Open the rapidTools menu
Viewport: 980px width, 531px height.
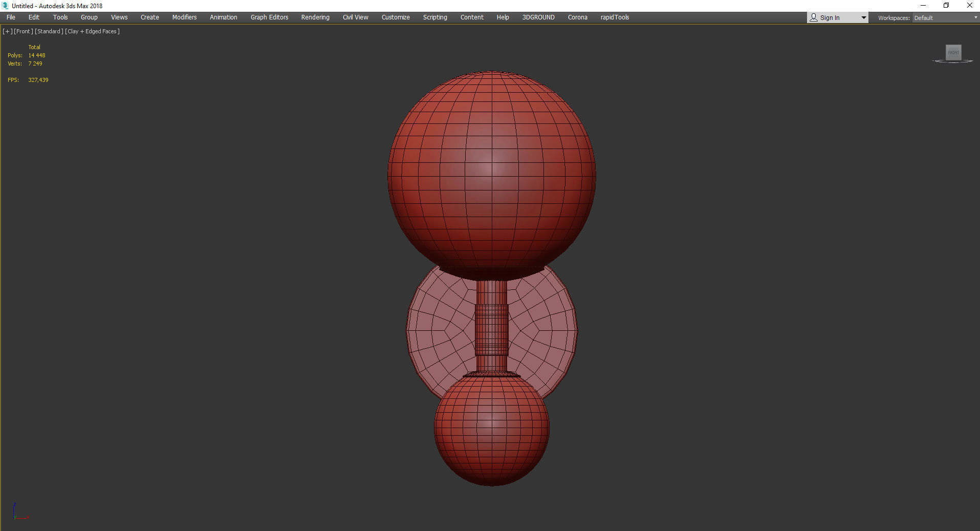coord(615,17)
